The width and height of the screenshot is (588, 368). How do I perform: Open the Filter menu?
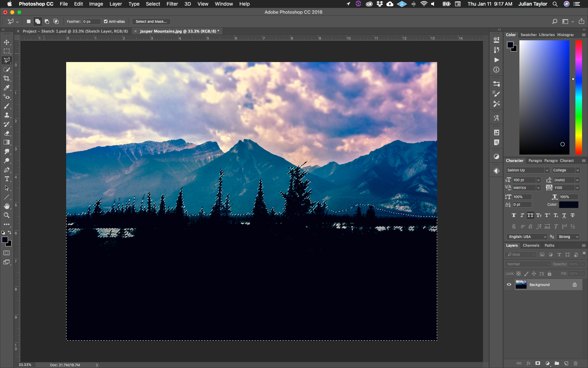[x=172, y=4]
